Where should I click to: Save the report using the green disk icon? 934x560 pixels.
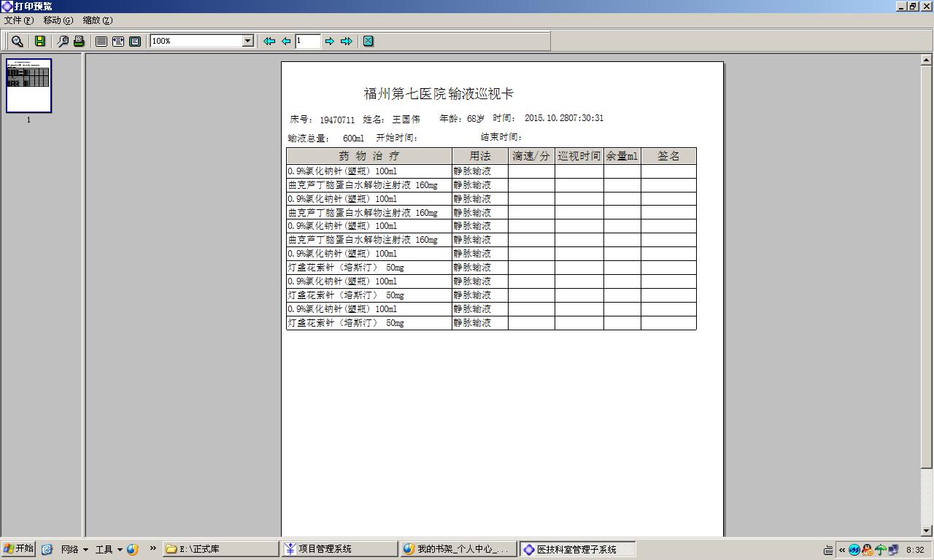click(40, 42)
